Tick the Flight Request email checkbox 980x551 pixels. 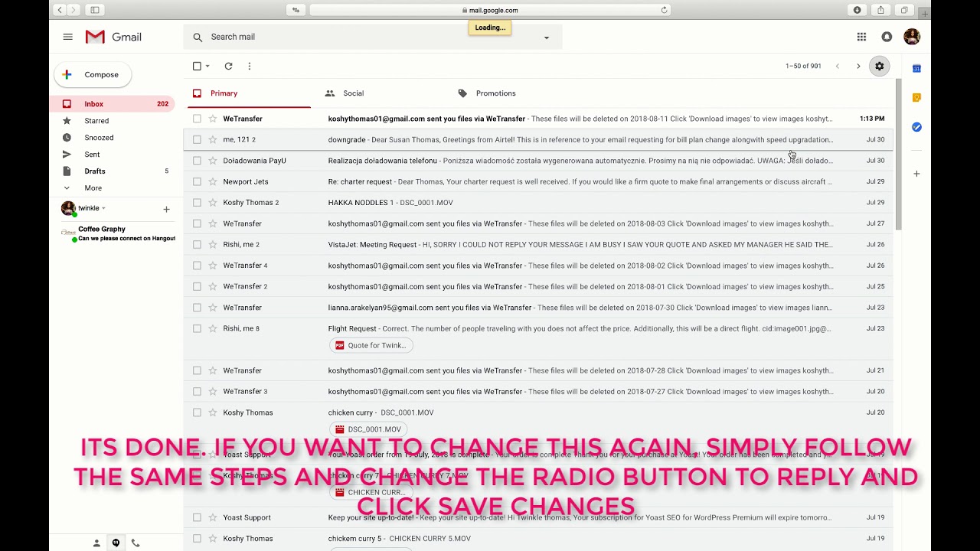click(x=197, y=328)
